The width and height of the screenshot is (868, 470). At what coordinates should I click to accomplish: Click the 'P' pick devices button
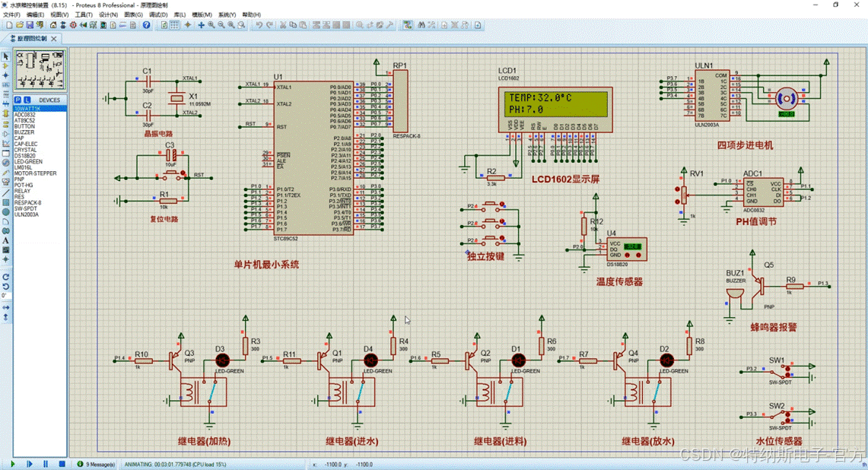pyautogui.click(x=17, y=100)
